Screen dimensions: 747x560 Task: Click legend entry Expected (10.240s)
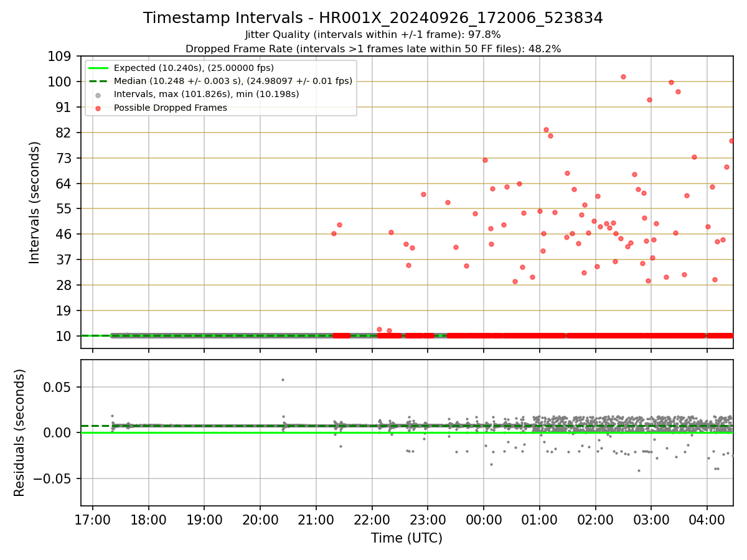[194, 68]
